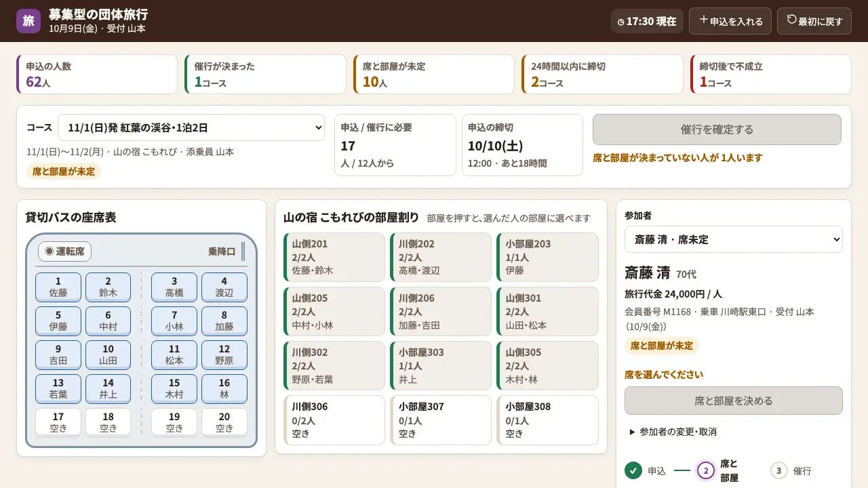This screenshot has height=488, width=868.
Task: Click 席と部屋を決める button
Action: pos(734,401)
